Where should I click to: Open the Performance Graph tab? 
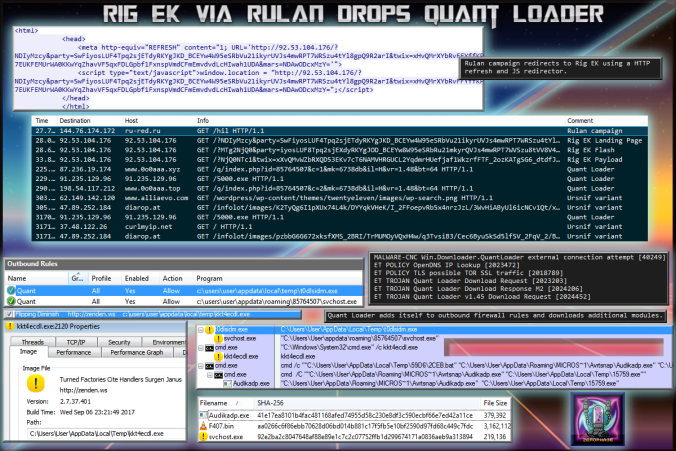coord(137,352)
